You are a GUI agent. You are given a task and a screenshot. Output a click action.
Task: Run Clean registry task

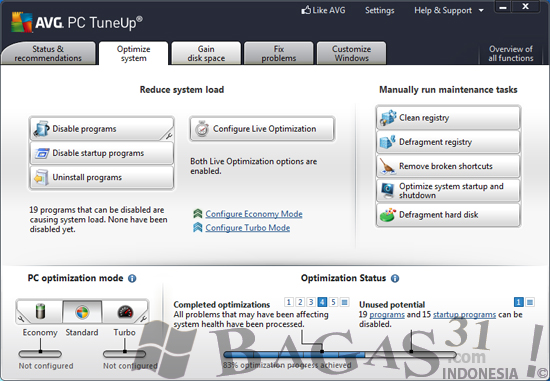click(x=448, y=118)
